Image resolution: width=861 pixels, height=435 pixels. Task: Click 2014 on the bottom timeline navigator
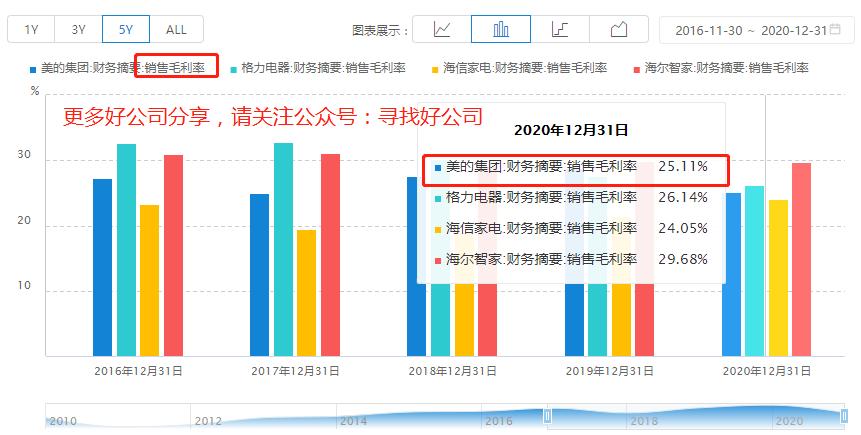[x=354, y=421]
